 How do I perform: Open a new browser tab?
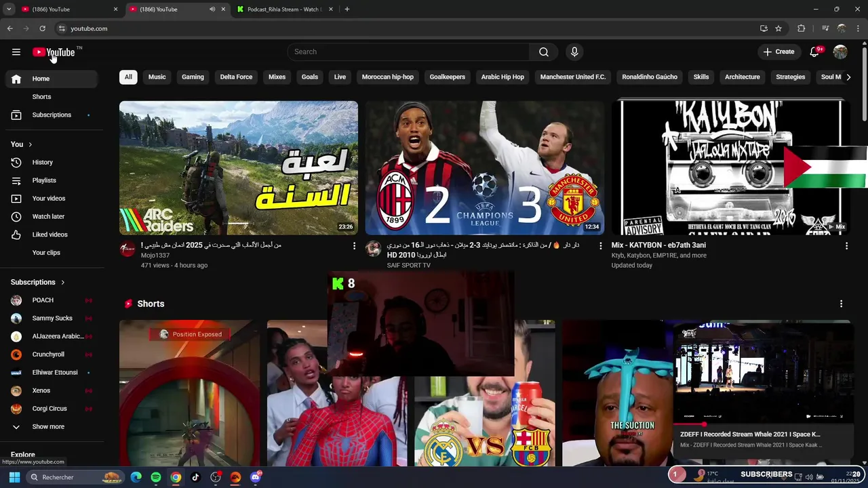tap(347, 9)
